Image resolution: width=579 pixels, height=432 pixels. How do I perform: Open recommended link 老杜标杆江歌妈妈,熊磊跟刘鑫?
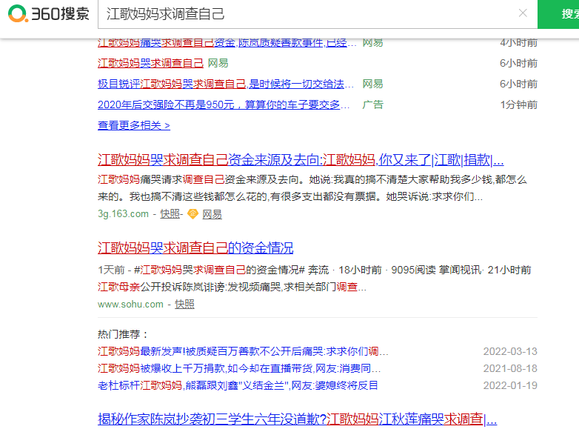[x=238, y=386]
